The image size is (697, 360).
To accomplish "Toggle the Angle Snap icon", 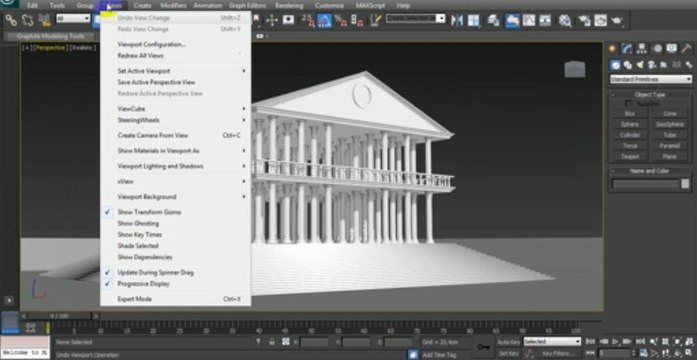I will tap(324, 20).
